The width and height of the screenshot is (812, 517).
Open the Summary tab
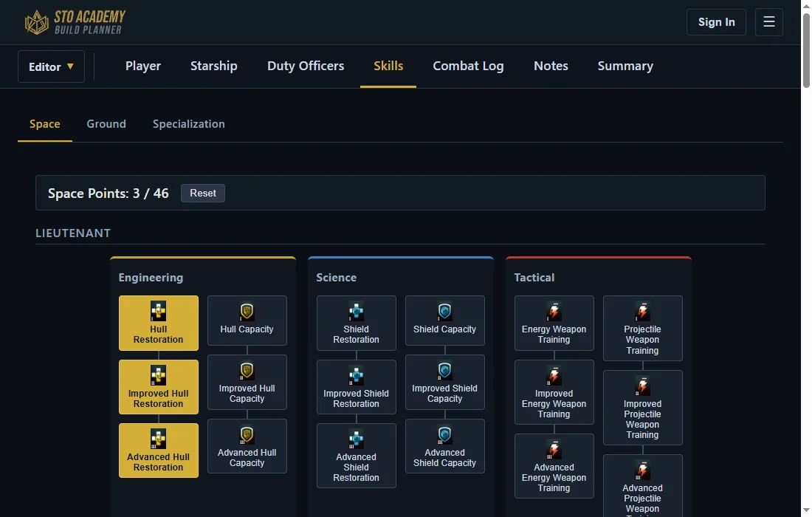pyautogui.click(x=625, y=66)
